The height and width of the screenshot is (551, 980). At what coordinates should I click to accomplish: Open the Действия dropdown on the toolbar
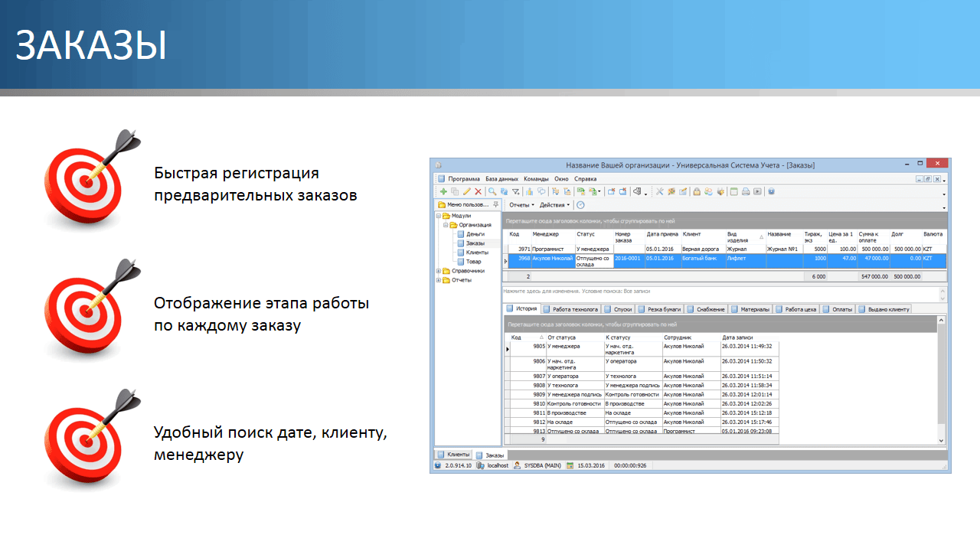[554, 205]
